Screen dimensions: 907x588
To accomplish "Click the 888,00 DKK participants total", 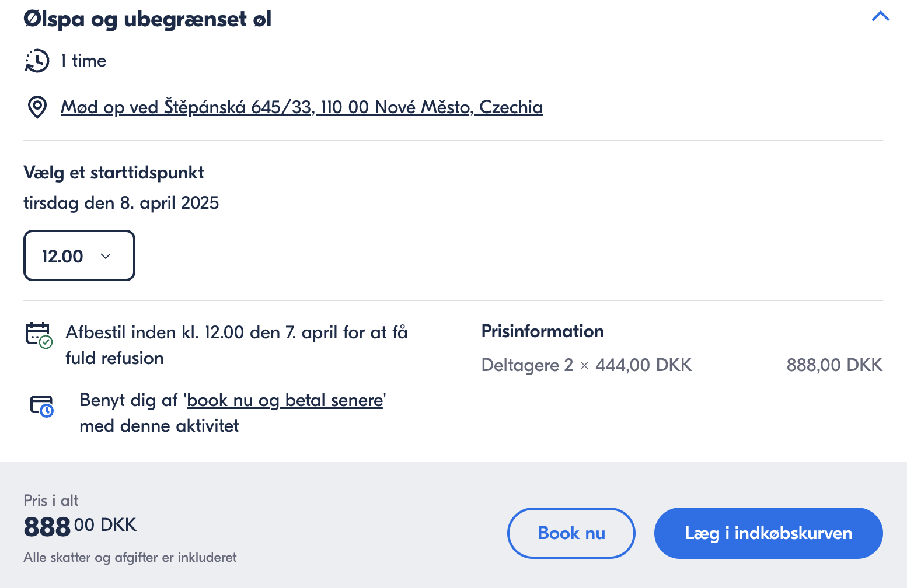I will tap(834, 365).
